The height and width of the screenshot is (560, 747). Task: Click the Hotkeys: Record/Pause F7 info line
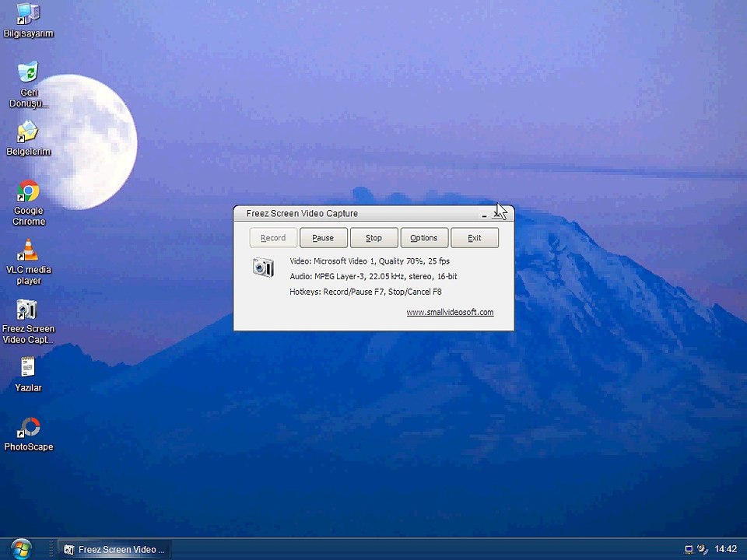(366, 292)
